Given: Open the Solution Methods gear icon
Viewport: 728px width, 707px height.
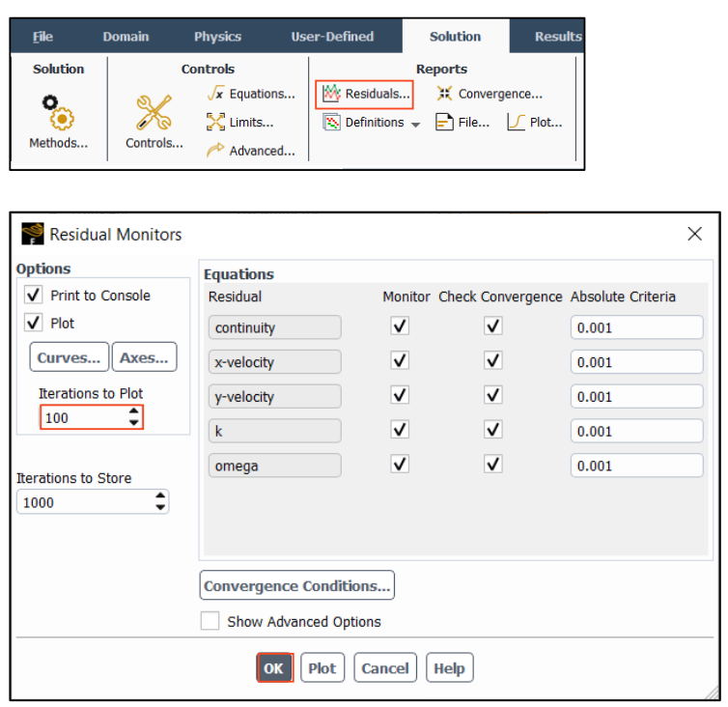Looking at the screenshot, I should (57, 112).
